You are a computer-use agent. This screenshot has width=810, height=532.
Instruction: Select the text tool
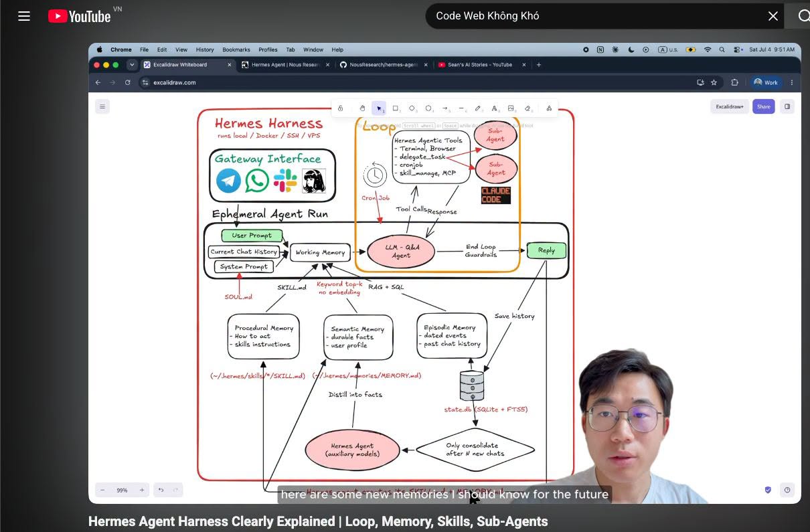[495, 108]
